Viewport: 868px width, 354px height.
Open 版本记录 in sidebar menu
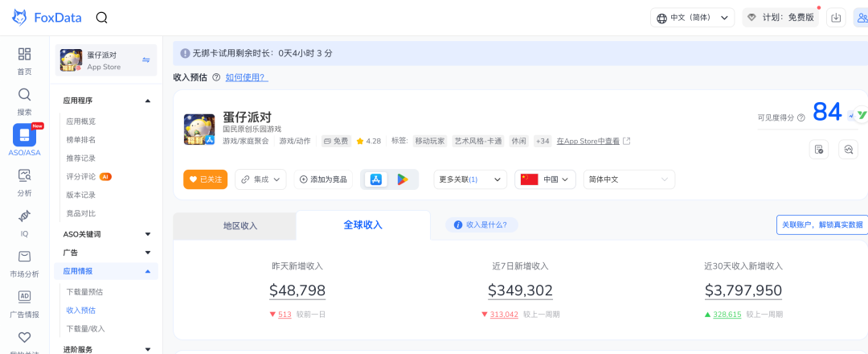[x=81, y=195]
